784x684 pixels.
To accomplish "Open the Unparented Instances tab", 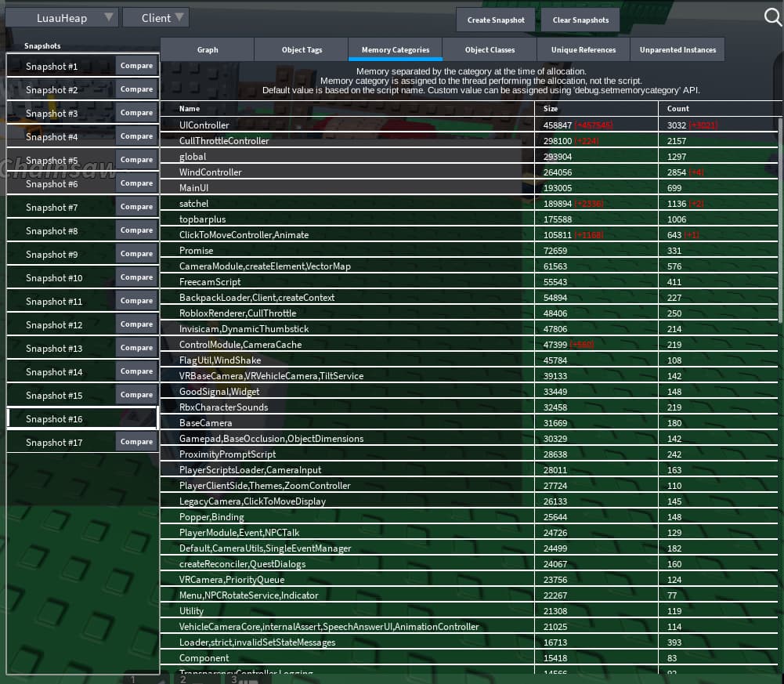I will coord(677,49).
